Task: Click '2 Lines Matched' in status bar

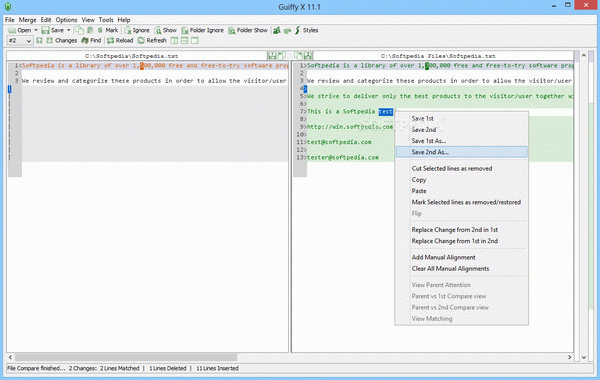Action: [119, 368]
